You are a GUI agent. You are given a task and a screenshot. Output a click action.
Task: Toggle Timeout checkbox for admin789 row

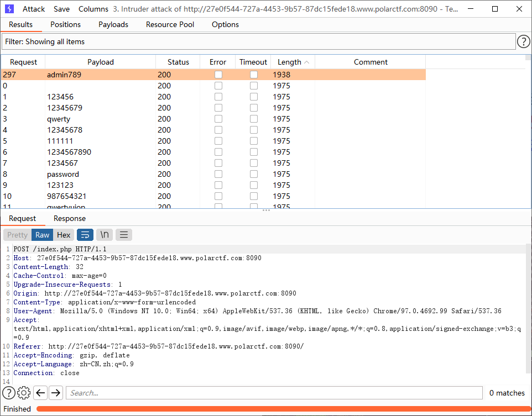[x=254, y=75]
